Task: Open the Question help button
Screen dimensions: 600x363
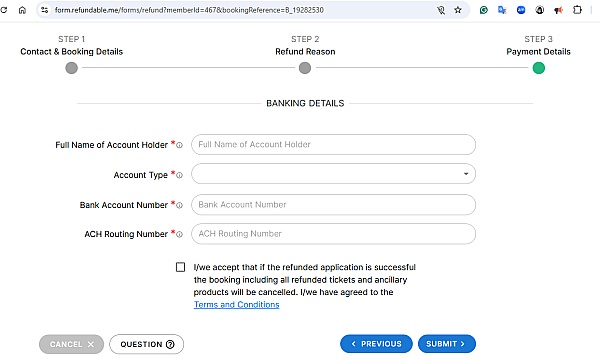Action: (x=147, y=344)
